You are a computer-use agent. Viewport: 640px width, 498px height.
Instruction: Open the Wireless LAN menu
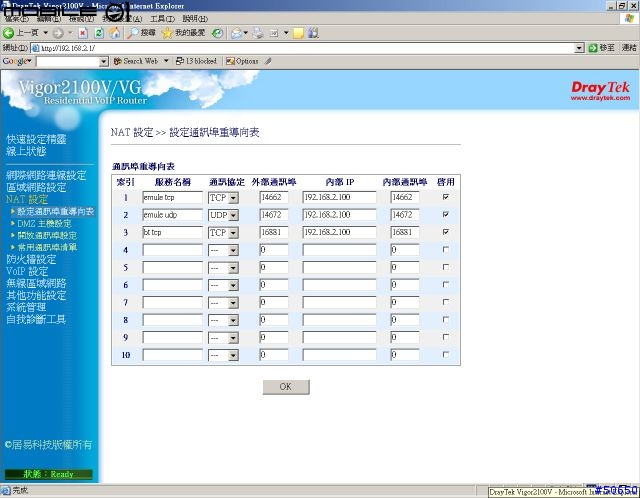pyautogui.click(x=36, y=283)
